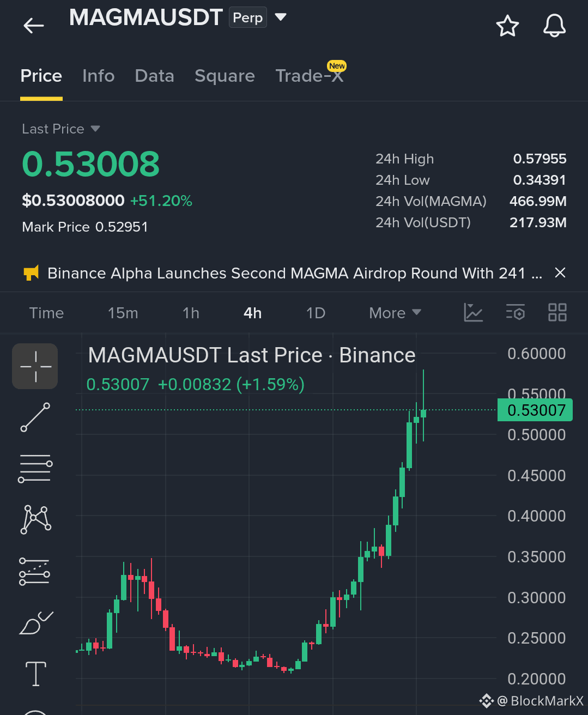Expand the More intervals dropdown
This screenshot has width=588, height=715.
click(x=395, y=313)
